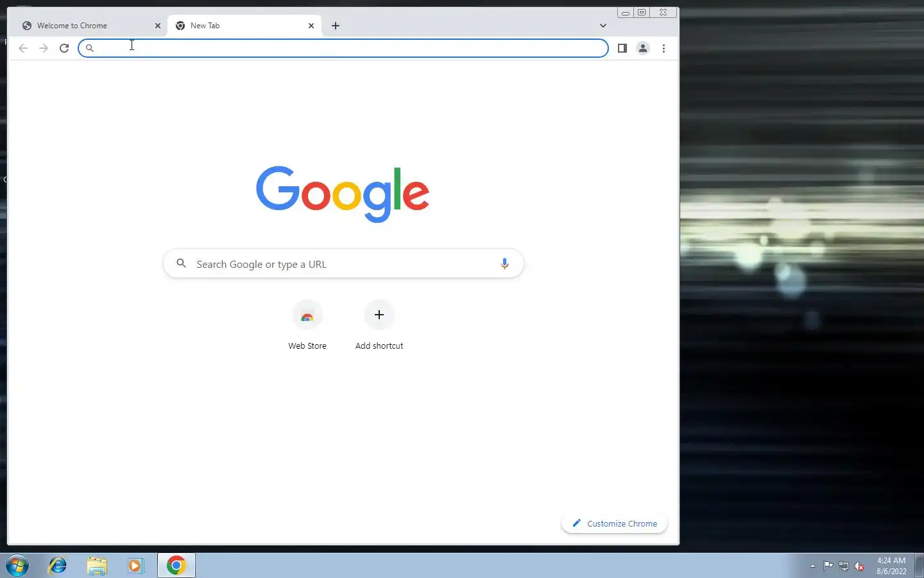Minimize the Chrome window
Viewport: 924px width, 578px height.
(626, 12)
